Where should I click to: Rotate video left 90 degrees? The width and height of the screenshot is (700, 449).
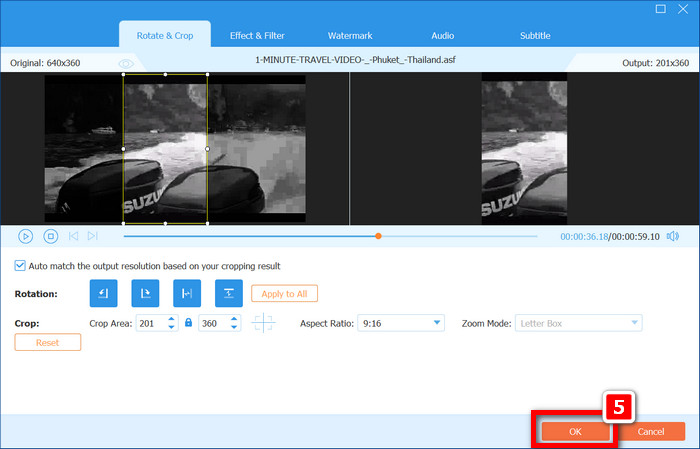[x=103, y=293]
